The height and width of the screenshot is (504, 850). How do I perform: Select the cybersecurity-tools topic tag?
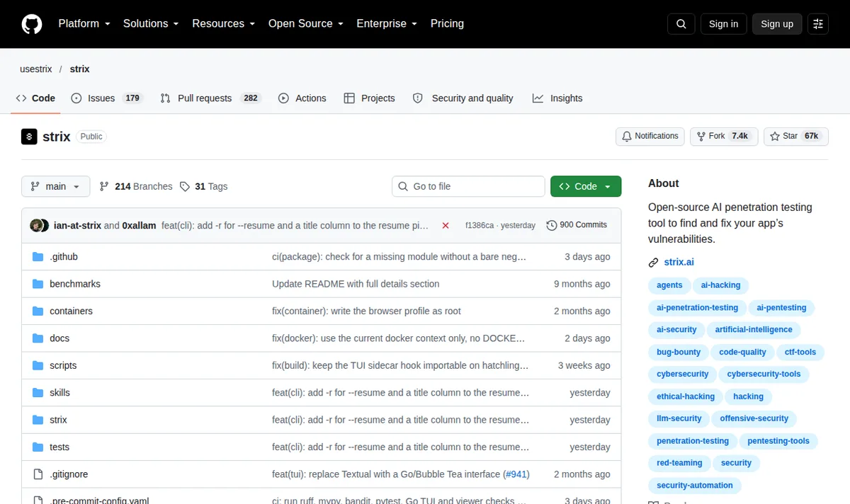(x=764, y=374)
